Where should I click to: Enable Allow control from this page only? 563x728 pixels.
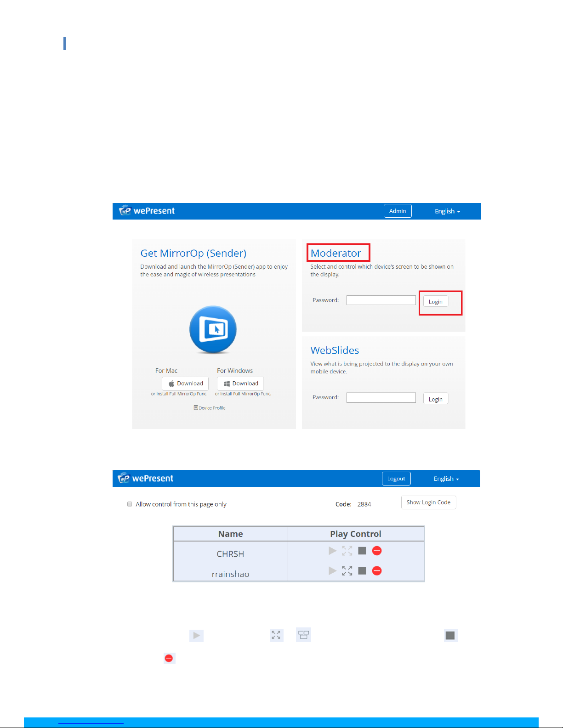(x=130, y=504)
